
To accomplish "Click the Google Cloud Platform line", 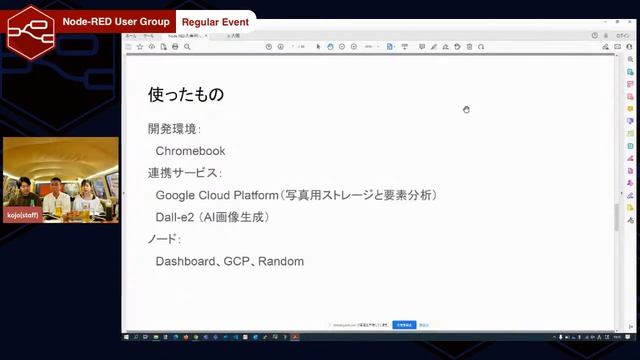I will pyautogui.click(x=296, y=195).
